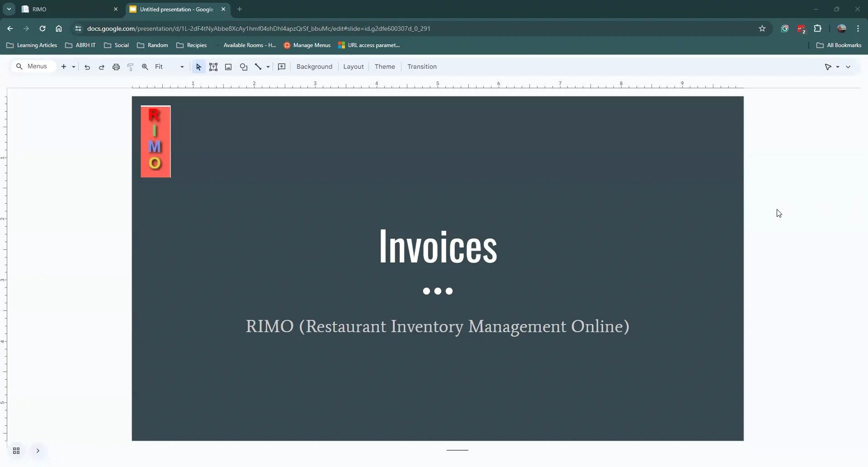Click the Transition option
The height and width of the screenshot is (467, 868).
[422, 67]
